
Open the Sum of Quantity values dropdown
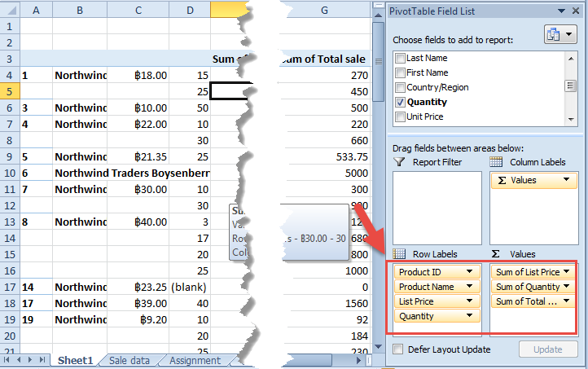(x=567, y=287)
